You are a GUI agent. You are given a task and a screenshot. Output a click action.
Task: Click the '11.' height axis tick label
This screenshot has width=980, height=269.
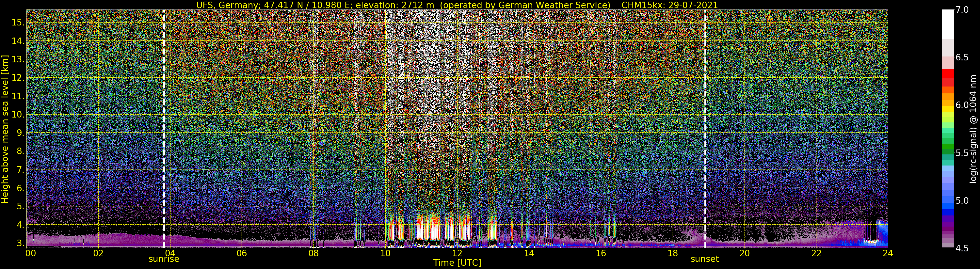pos(18,96)
